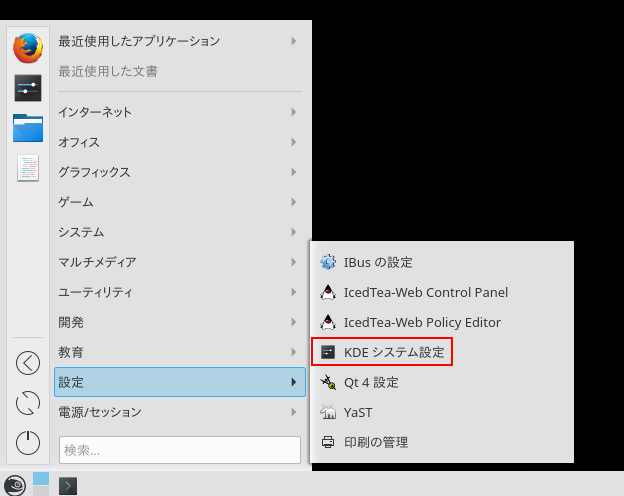Open 印刷の管理 entry
This screenshot has width=624, height=496.
click(442, 442)
